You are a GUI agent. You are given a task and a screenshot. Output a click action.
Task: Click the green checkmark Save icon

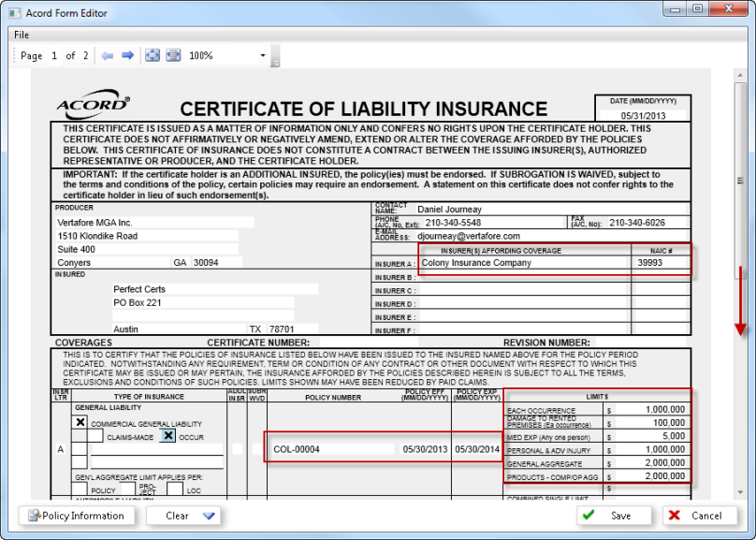pos(588,516)
